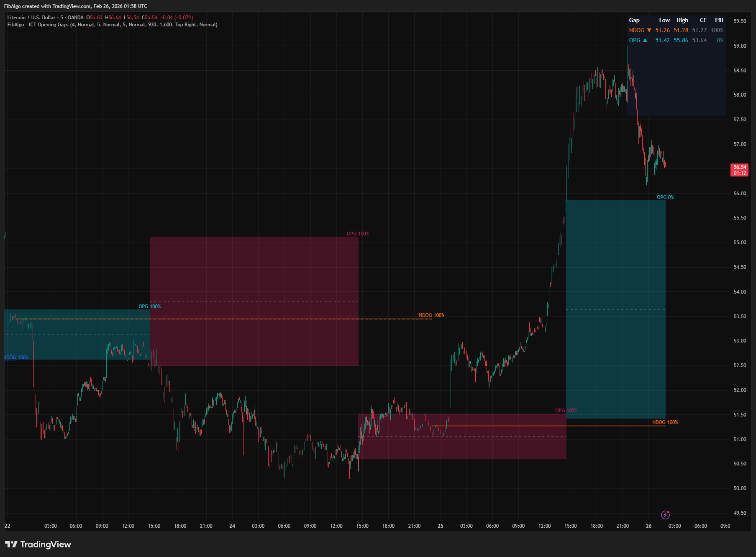
Task: Click the '26' date label on time axis
Action: coord(648,526)
